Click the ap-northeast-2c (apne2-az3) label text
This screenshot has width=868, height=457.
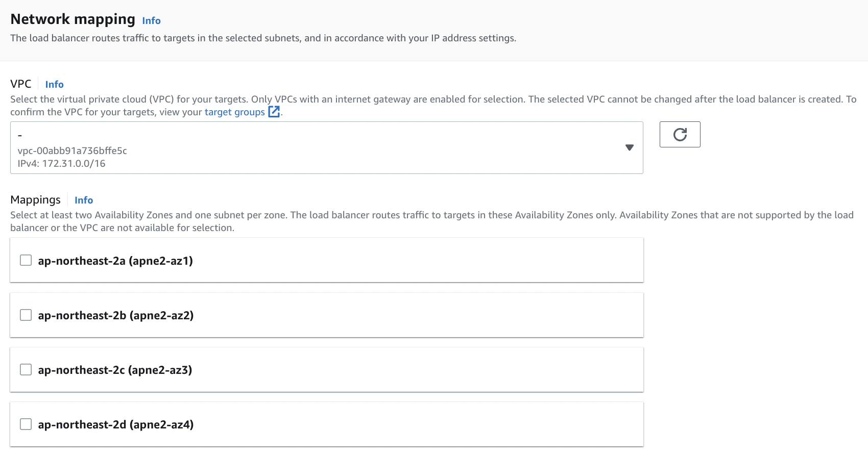pyautogui.click(x=115, y=370)
